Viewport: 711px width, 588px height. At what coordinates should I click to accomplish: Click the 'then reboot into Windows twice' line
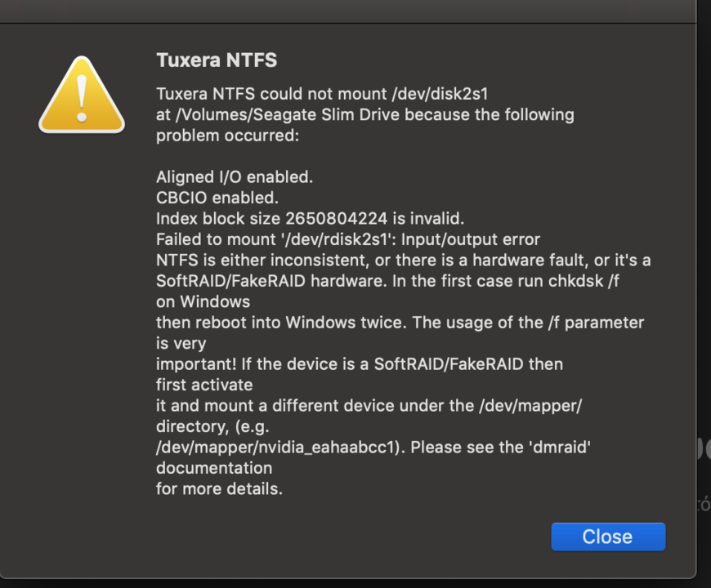click(x=400, y=323)
